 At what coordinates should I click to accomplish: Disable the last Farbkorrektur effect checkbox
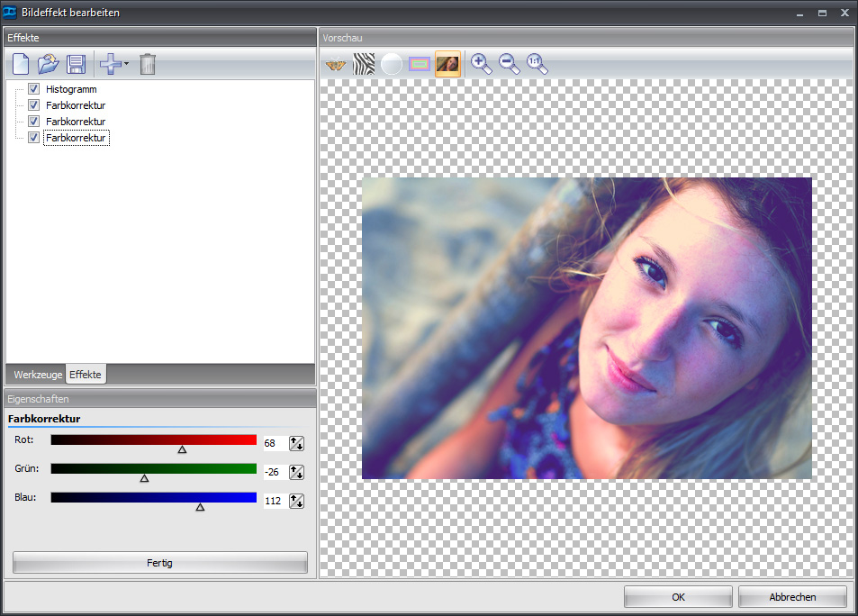(33, 138)
